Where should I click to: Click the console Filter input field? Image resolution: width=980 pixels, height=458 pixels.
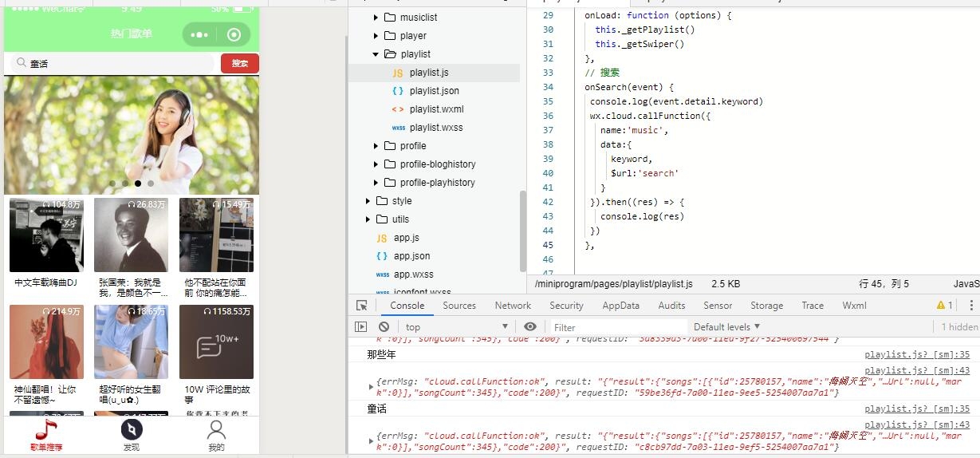tap(618, 326)
